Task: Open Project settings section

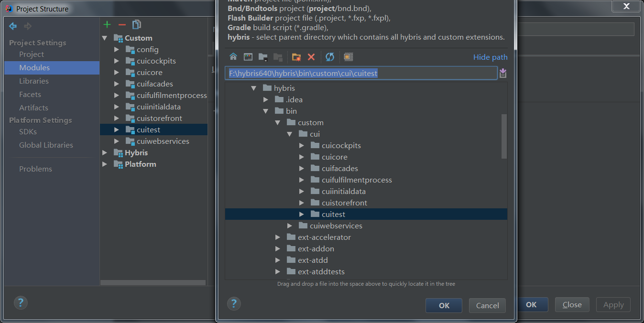Action: tap(32, 54)
